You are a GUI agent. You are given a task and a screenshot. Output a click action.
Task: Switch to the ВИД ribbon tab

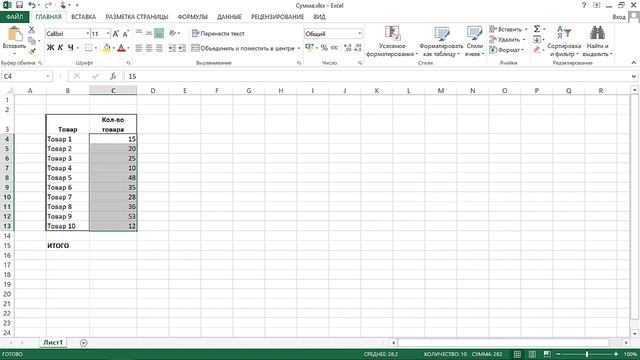click(x=320, y=17)
